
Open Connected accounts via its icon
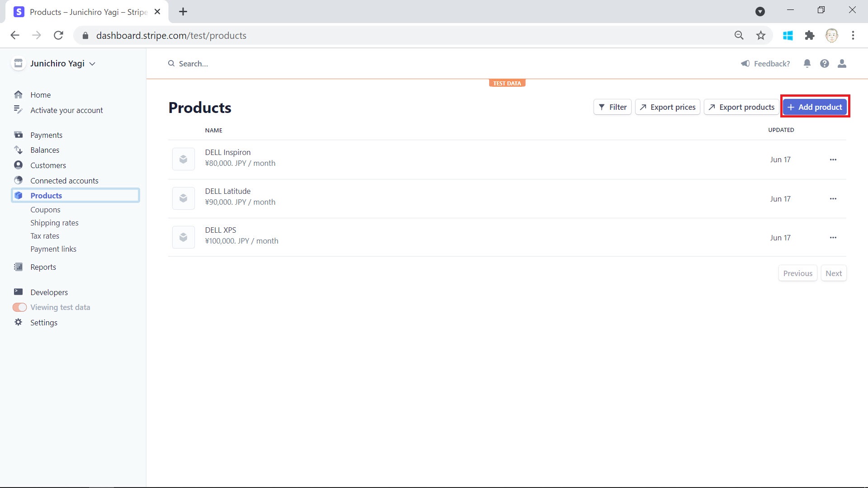click(18, 180)
